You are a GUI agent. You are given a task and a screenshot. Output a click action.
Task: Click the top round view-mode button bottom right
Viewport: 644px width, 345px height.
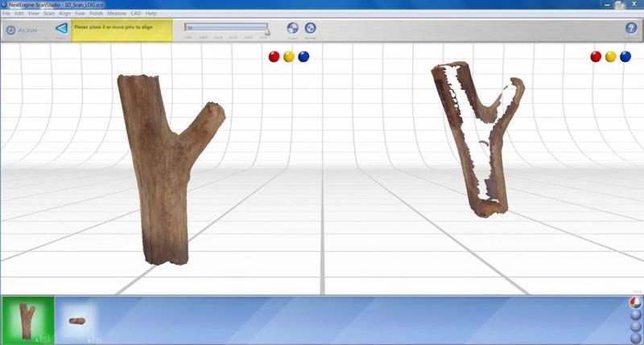(635, 302)
